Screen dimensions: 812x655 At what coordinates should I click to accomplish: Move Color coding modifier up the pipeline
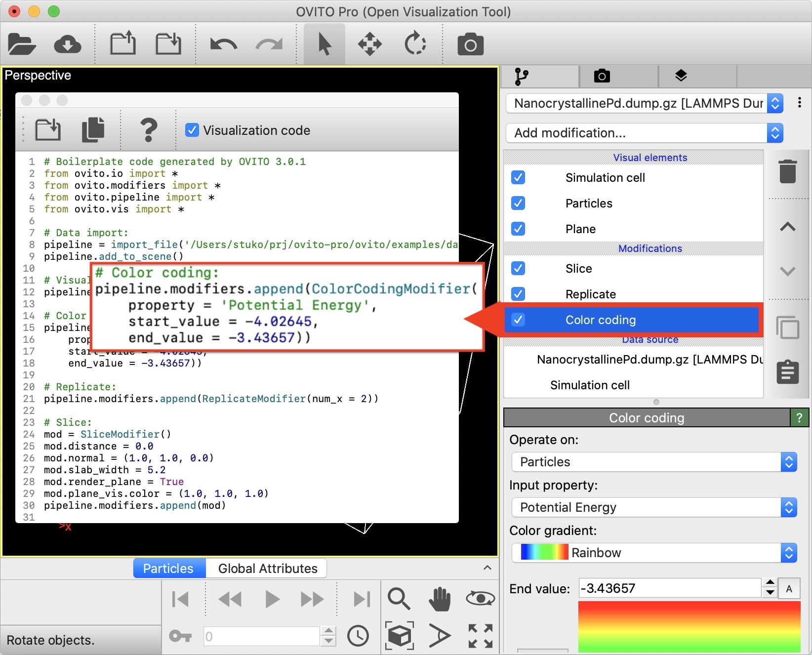coord(788,227)
